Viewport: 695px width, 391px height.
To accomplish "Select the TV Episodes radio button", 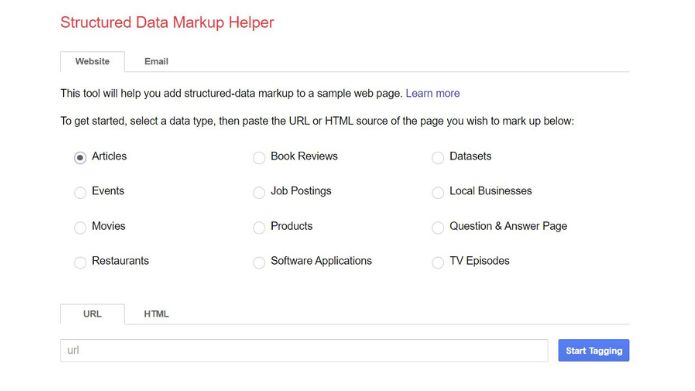I will coord(437,262).
